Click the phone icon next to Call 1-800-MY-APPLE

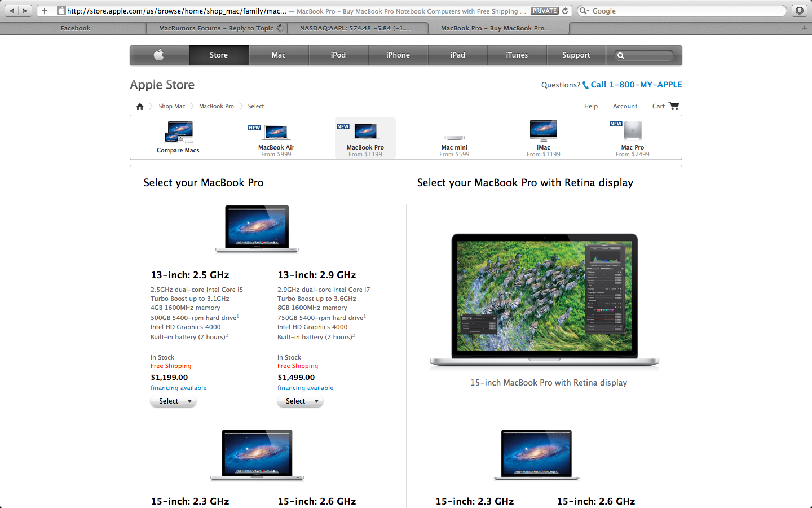point(585,85)
